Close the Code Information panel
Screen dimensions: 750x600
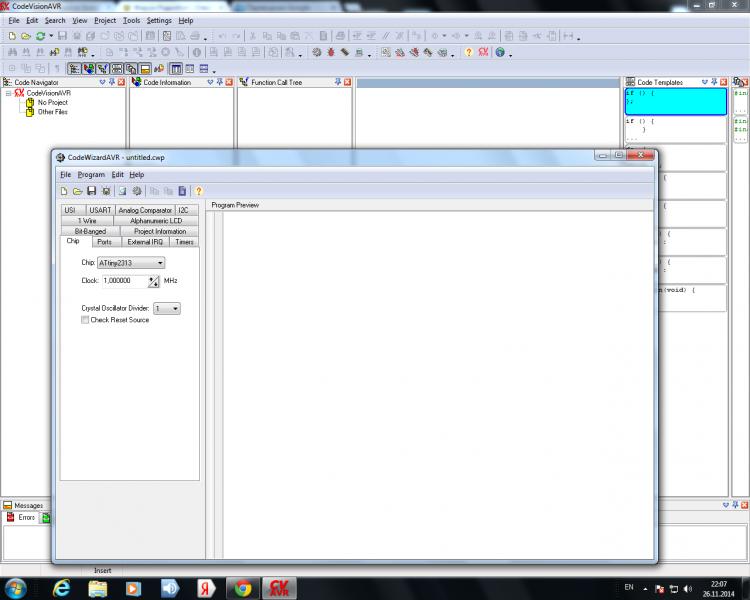[229, 82]
